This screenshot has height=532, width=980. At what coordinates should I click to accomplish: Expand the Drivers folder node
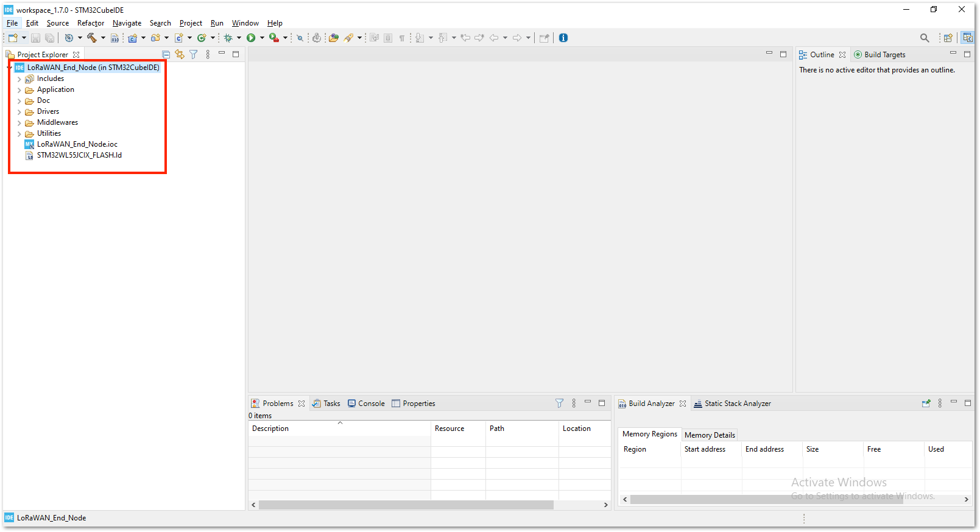click(19, 112)
